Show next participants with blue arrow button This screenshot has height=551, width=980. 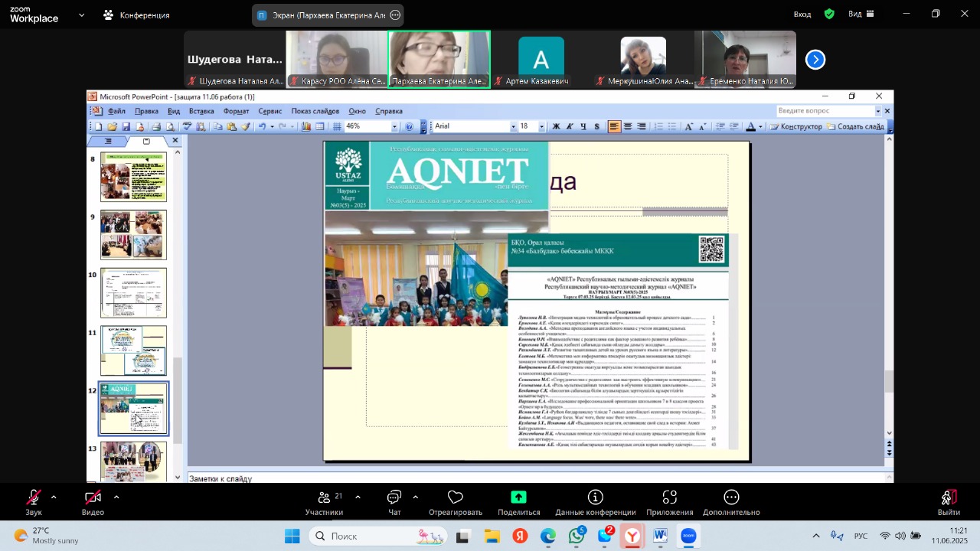click(x=815, y=60)
